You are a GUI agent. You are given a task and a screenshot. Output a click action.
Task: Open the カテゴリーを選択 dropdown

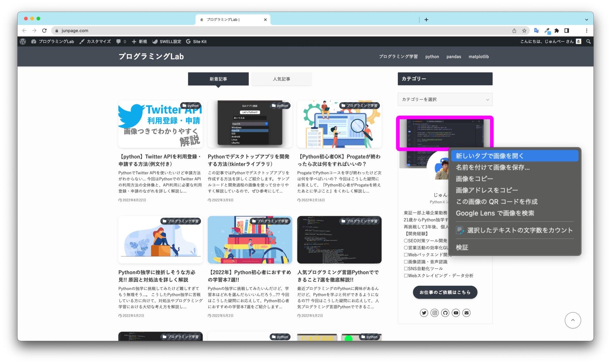445,99
